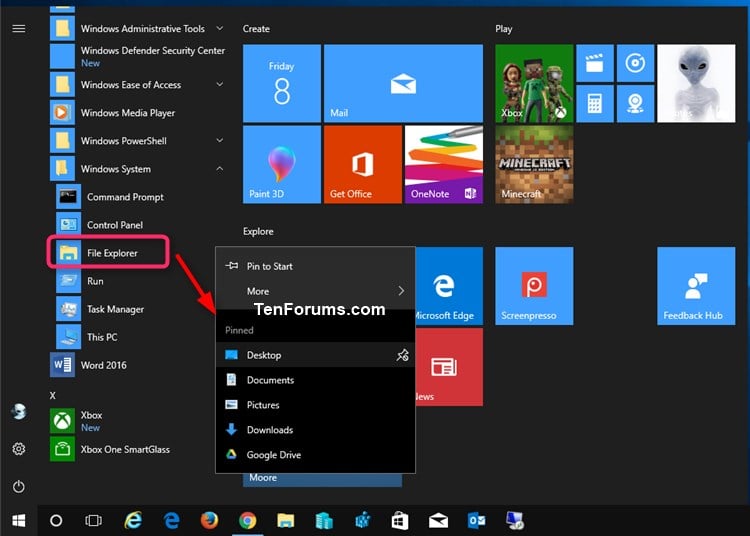Open Task View on the taskbar
The width and height of the screenshot is (750, 536).
coord(93,520)
